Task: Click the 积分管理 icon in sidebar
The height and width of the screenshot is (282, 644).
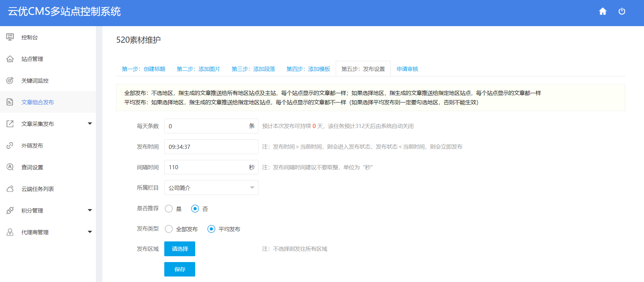Action: (x=10, y=210)
